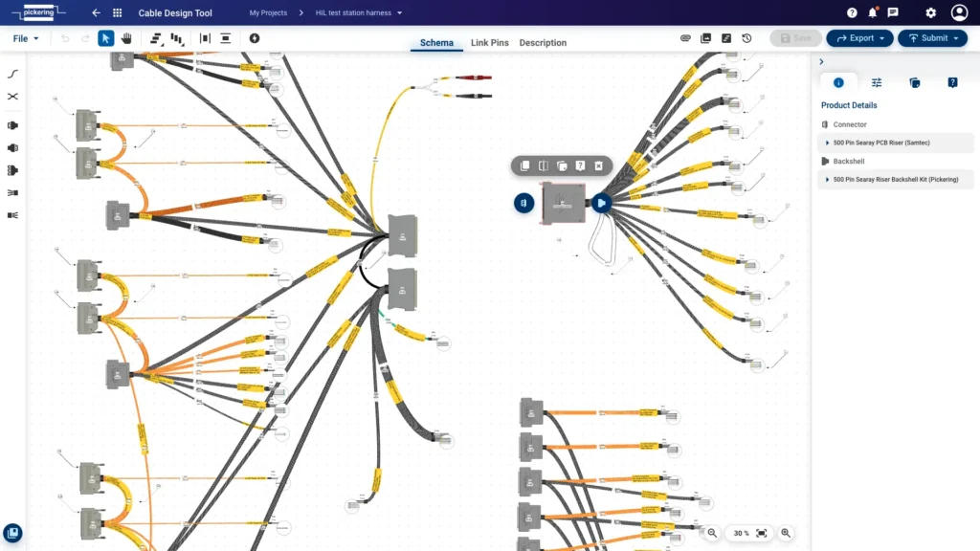Zoom in on the canvas
The image size is (980, 551).
pos(786,533)
